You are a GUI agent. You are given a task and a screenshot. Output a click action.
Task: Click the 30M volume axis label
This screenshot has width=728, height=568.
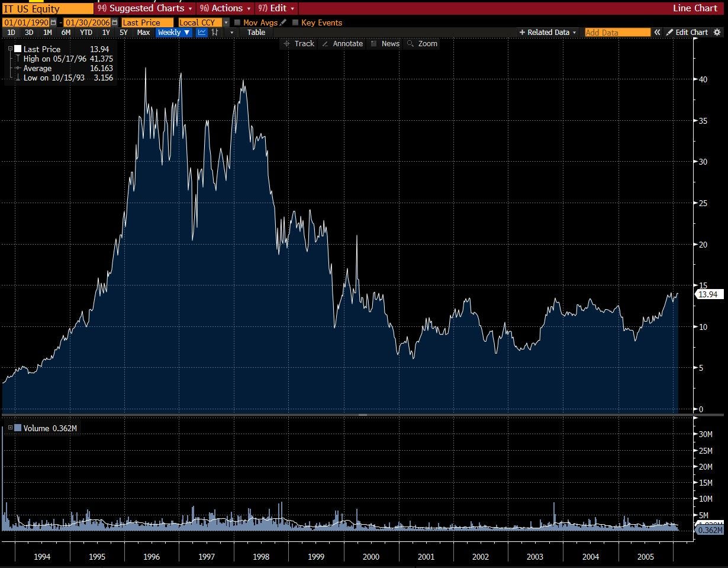[x=706, y=434]
